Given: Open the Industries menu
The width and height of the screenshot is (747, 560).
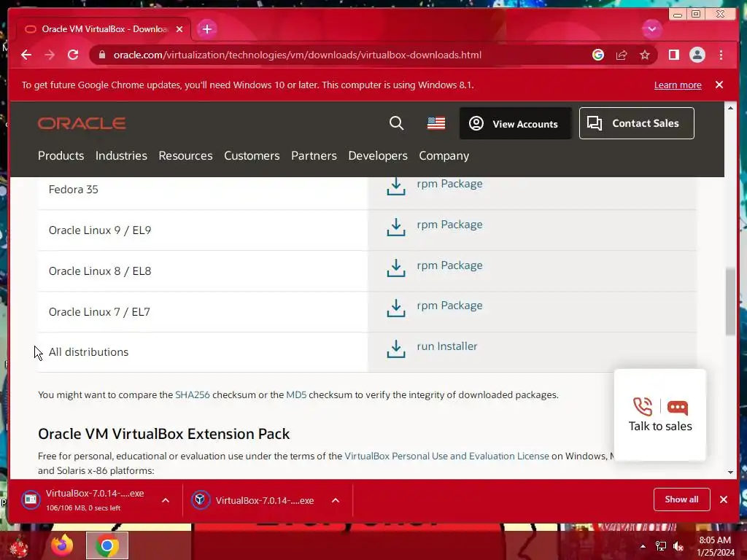Looking at the screenshot, I should pos(121,156).
